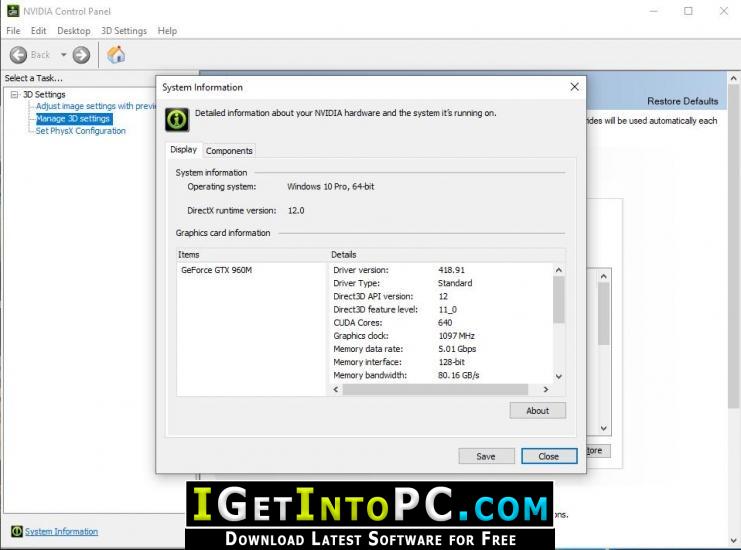Screen dimensions: 741x550
Task: Click the Details list scroll left arrow
Action: point(336,389)
